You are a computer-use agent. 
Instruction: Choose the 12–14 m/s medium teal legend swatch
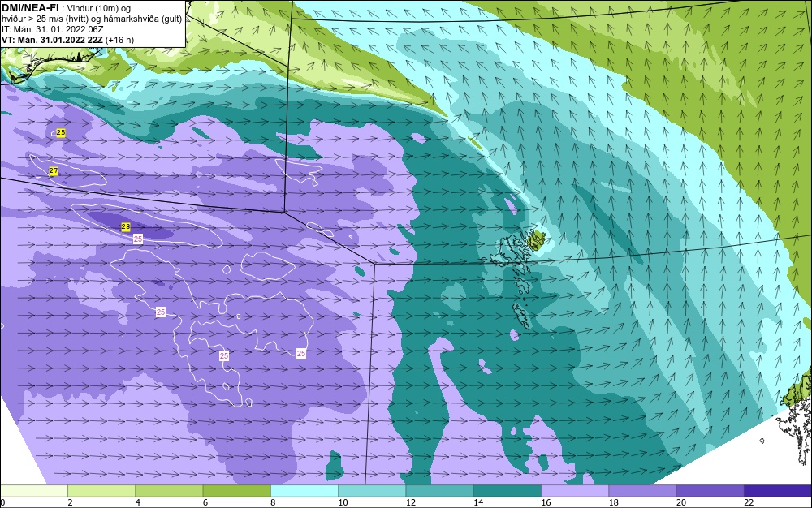coord(439,491)
